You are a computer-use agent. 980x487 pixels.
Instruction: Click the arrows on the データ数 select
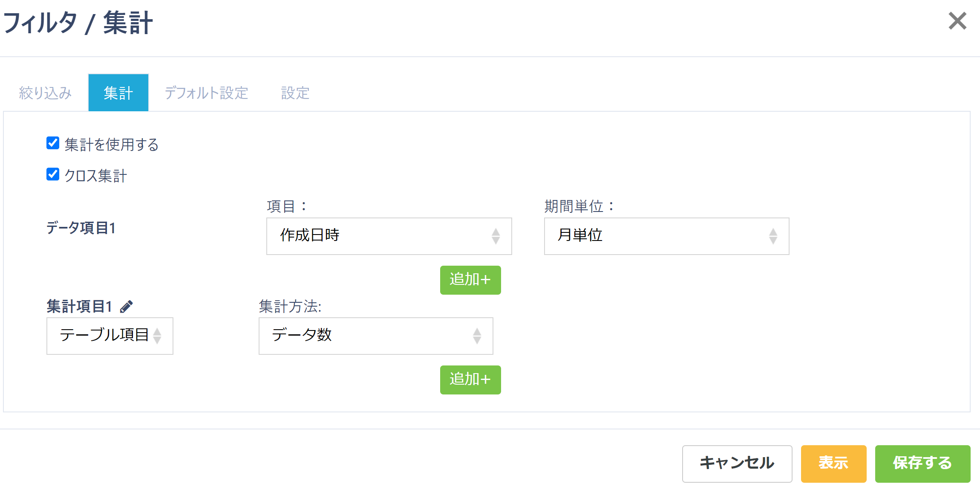pyautogui.click(x=477, y=336)
